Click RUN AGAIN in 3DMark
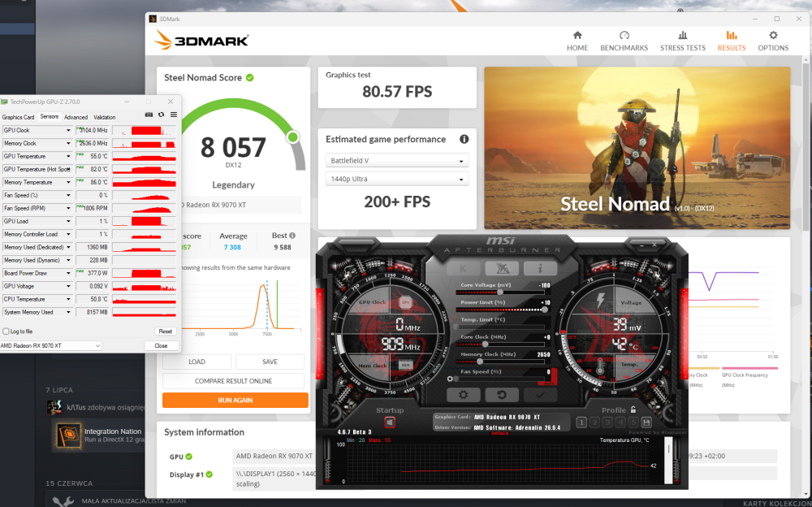The image size is (812, 507). 235,401
